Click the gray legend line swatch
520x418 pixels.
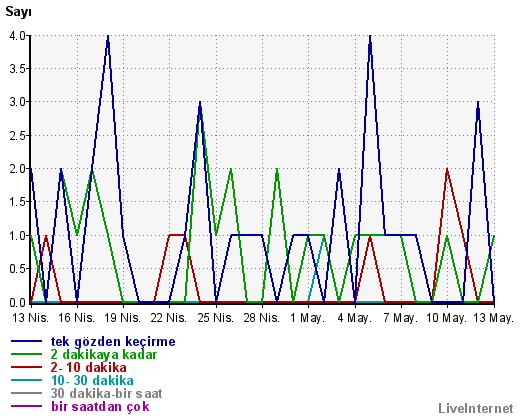(27, 393)
